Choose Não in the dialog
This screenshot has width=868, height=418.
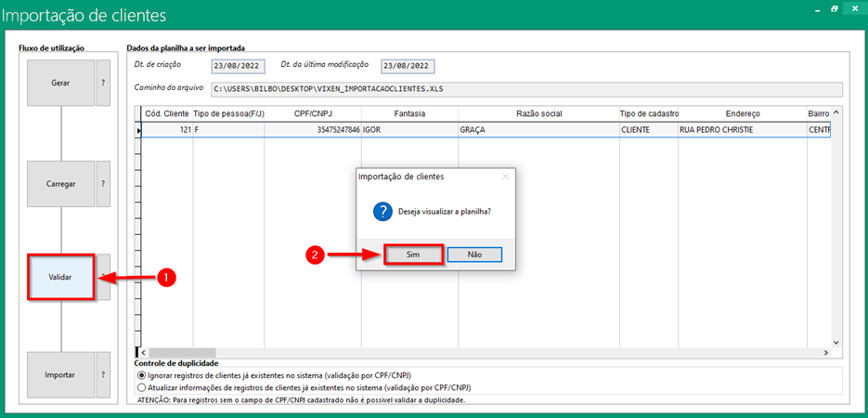click(474, 254)
